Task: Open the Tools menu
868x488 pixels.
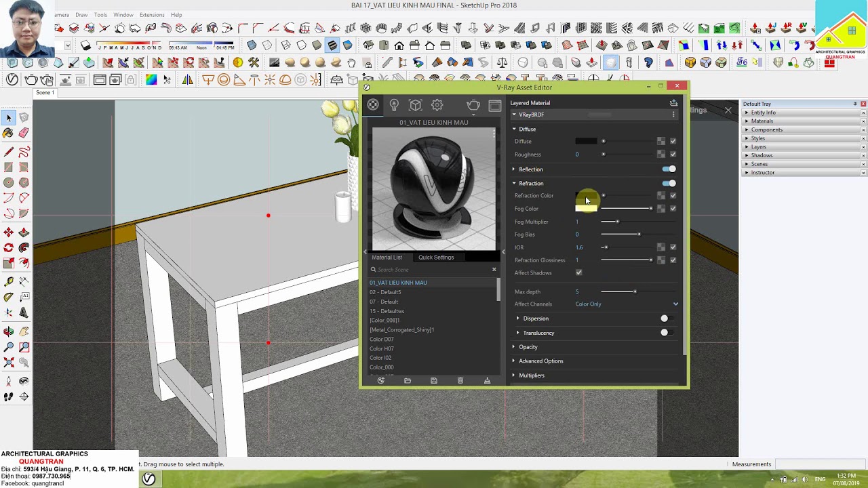Action: pyautogui.click(x=100, y=15)
